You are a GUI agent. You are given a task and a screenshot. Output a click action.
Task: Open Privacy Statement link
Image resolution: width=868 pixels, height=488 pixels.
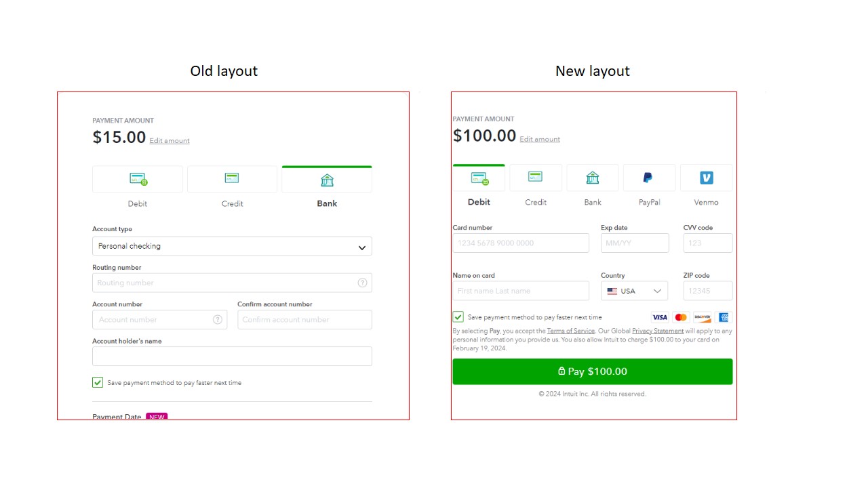[x=657, y=331]
